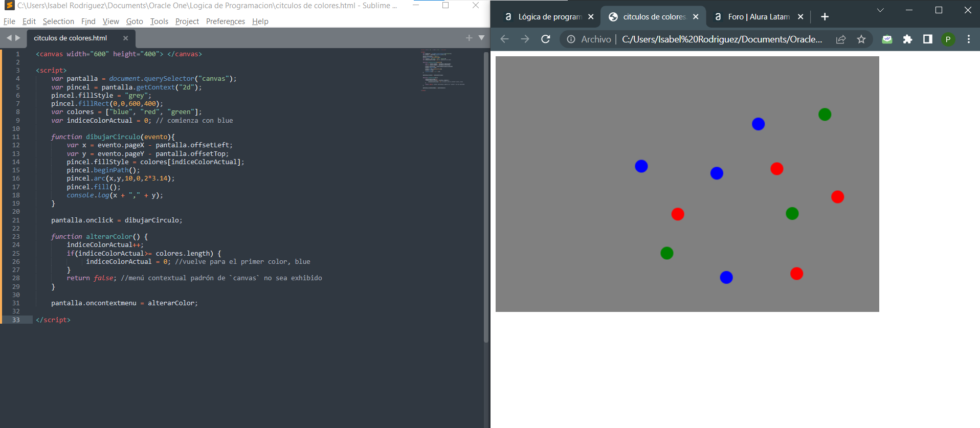980x428 pixels.
Task: Open the green mail extension icon
Action: 887,39
